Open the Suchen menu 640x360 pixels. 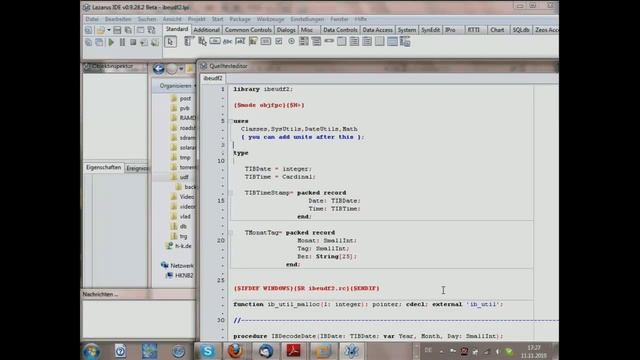[147, 19]
